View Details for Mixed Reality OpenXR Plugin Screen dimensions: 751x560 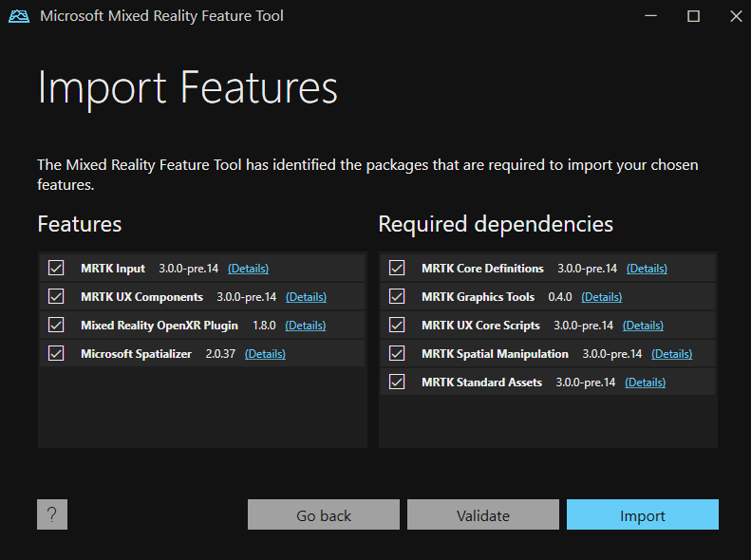point(306,326)
